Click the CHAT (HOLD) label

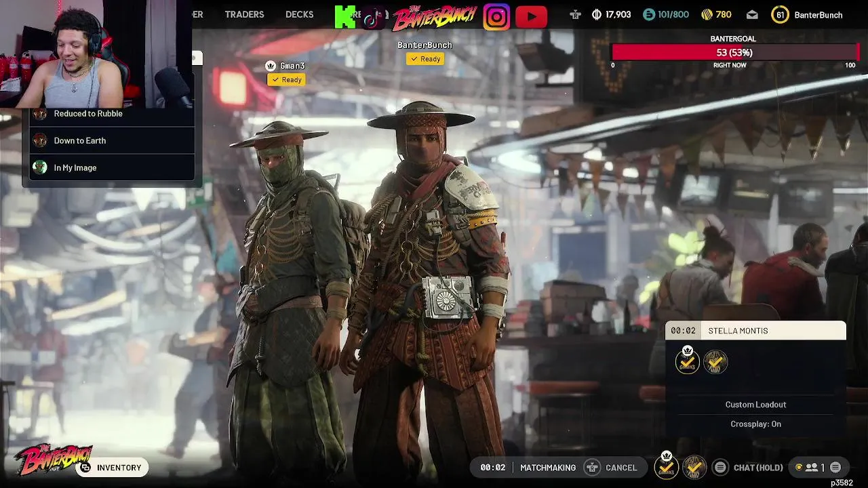tap(758, 468)
